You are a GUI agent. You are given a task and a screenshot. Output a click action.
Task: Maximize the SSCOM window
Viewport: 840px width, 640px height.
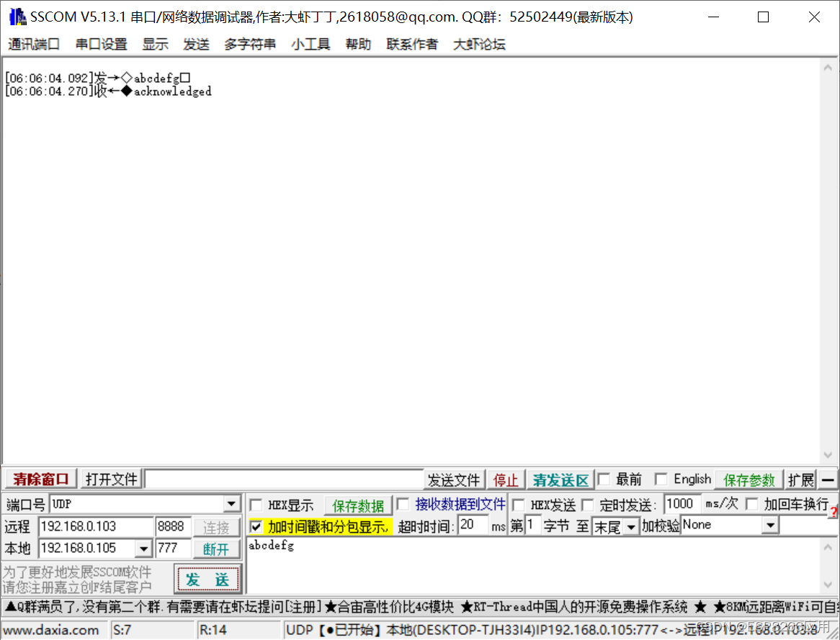coord(763,17)
